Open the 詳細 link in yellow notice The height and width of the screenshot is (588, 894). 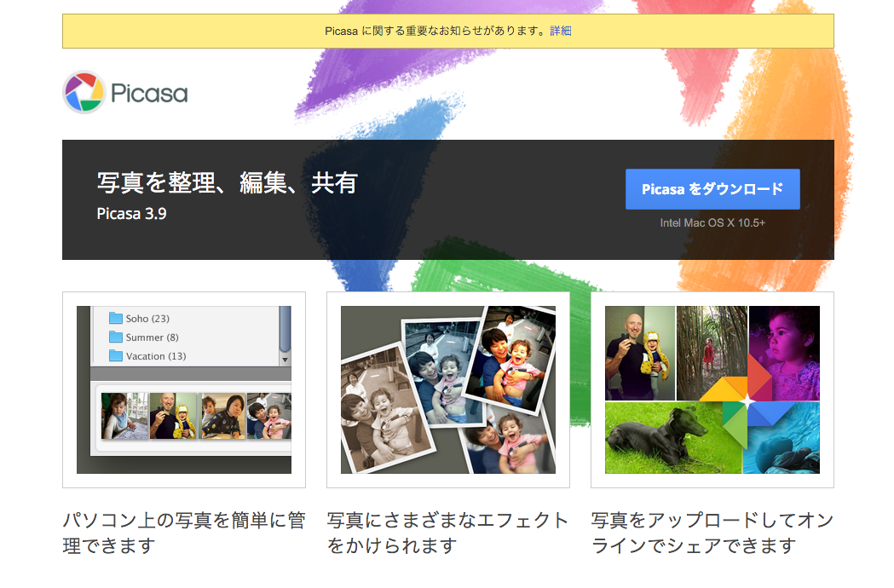point(561,31)
